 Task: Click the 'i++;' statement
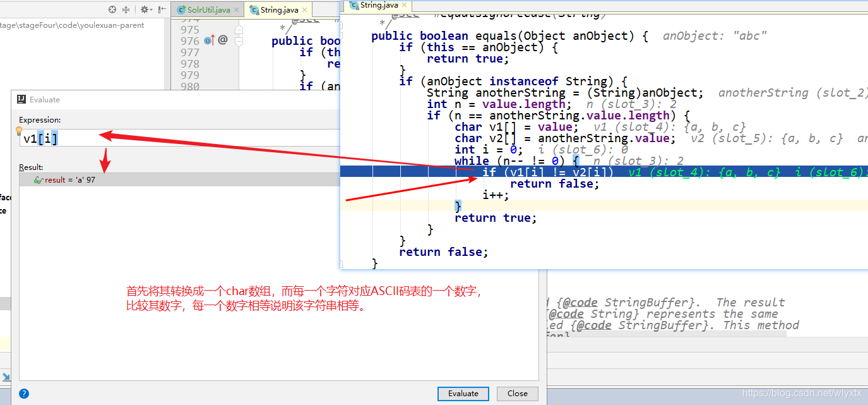pos(496,195)
